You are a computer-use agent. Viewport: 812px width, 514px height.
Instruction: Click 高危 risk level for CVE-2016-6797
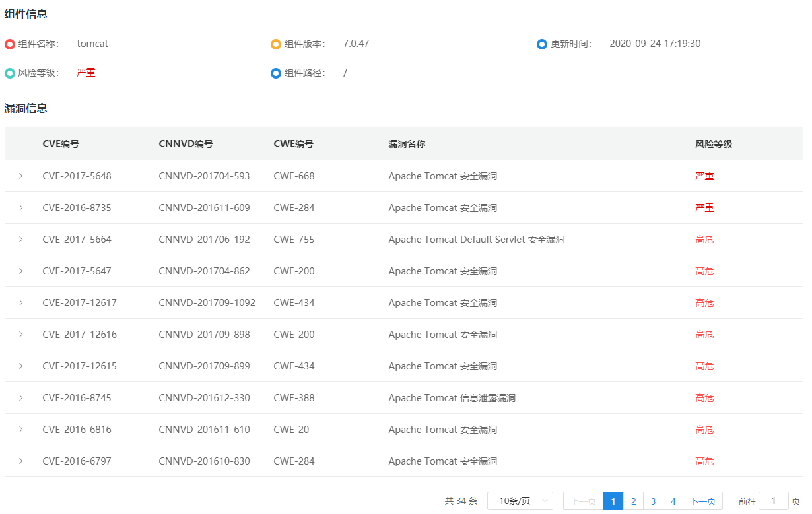[x=704, y=461]
